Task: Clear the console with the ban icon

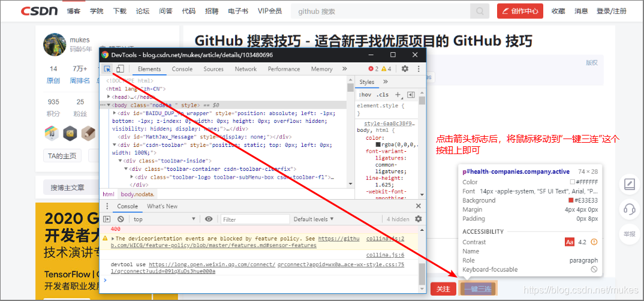Action: 121,219
